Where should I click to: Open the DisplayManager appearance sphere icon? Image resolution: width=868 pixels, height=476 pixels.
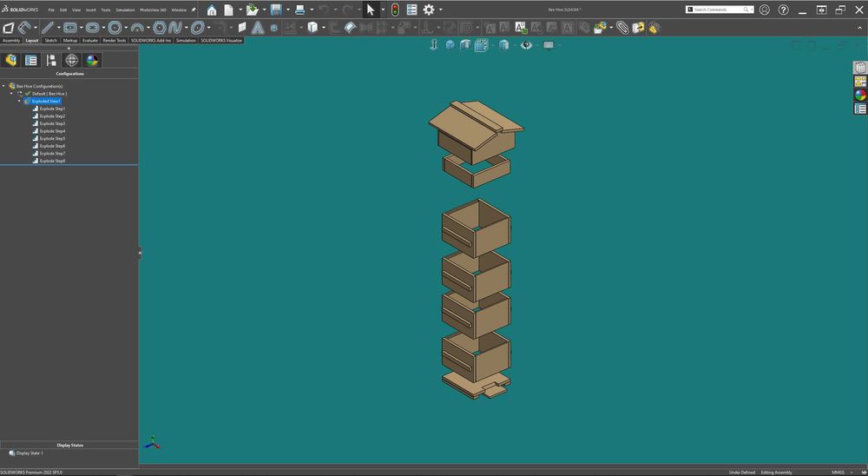93,60
